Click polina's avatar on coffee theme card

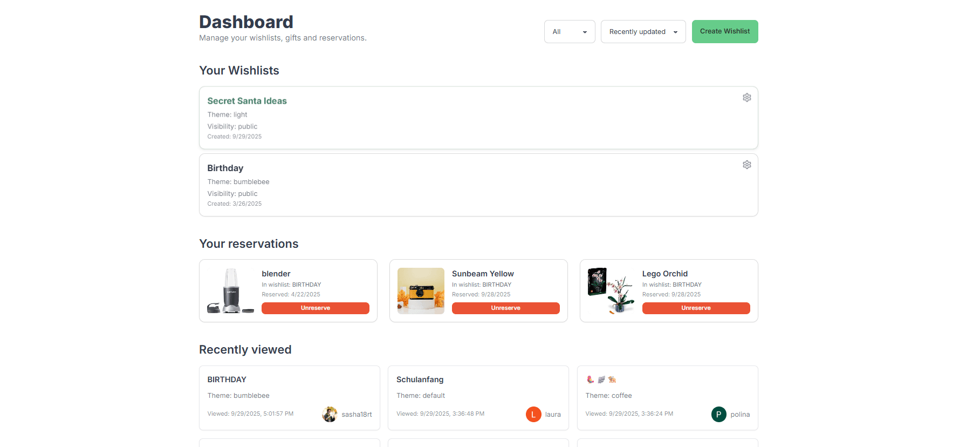pos(718,414)
